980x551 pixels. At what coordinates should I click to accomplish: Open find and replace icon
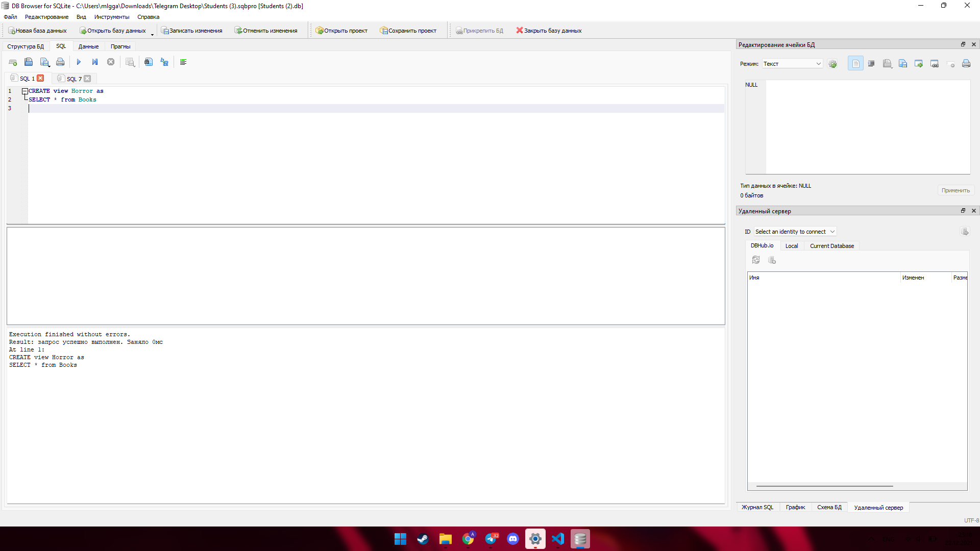pos(164,62)
